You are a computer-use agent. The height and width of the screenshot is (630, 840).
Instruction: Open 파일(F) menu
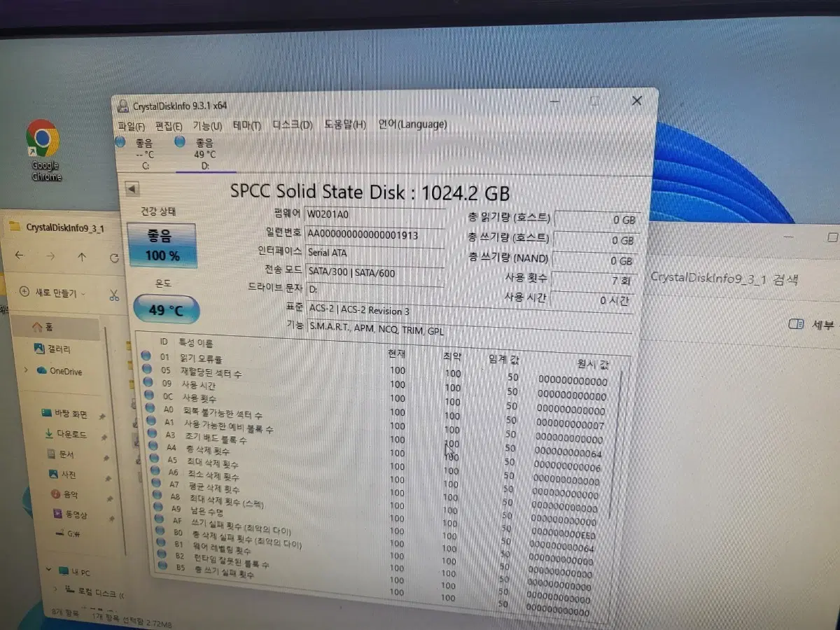point(132,127)
